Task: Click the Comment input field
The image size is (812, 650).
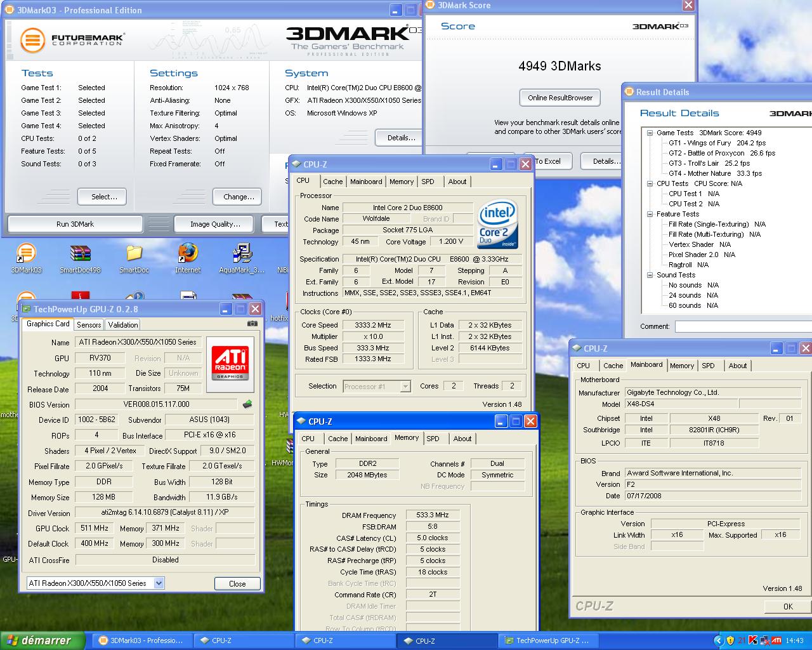Action: coord(743,326)
